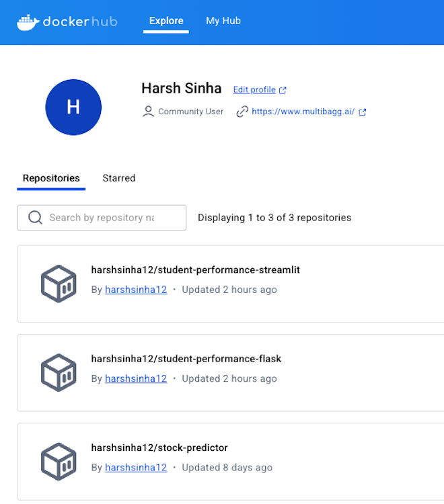
Task: Open the https://www.multibagg.ai/ link
Action: (303, 112)
